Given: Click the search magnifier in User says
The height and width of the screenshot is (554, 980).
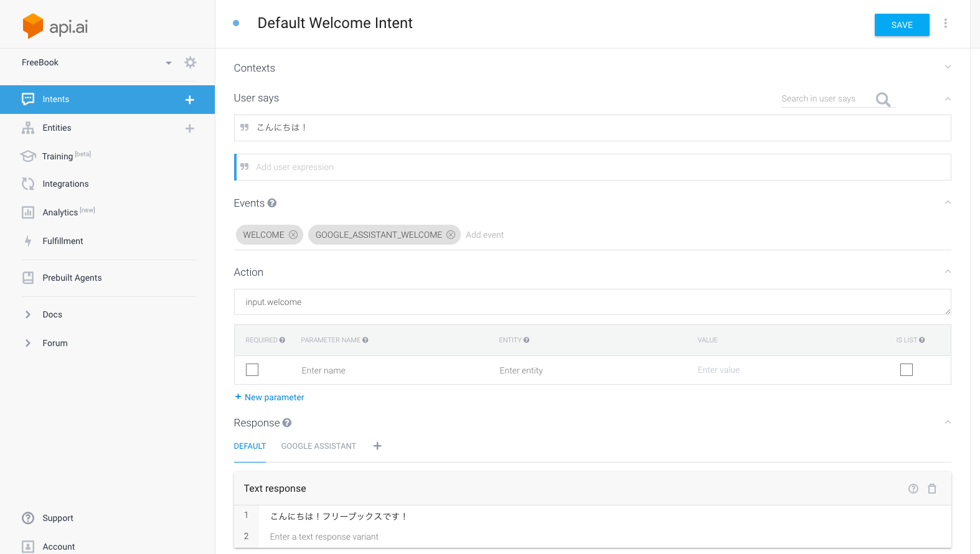Looking at the screenshot, I should [883, 99].
